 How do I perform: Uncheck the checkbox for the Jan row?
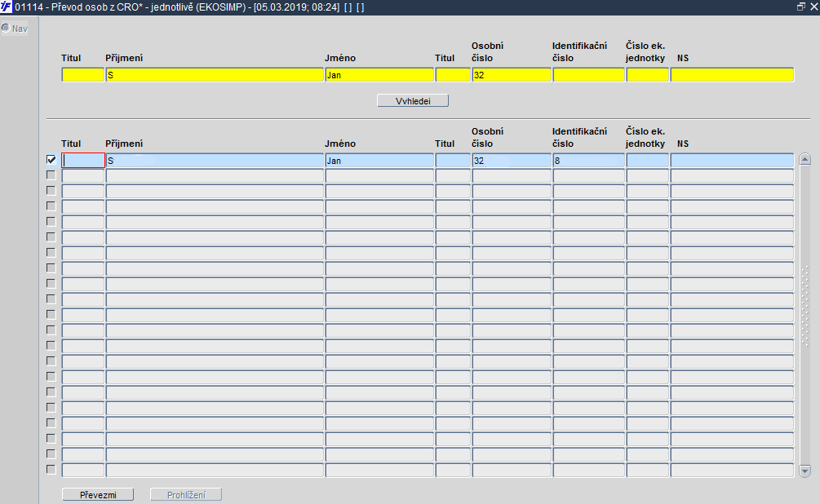click(51, 160)
